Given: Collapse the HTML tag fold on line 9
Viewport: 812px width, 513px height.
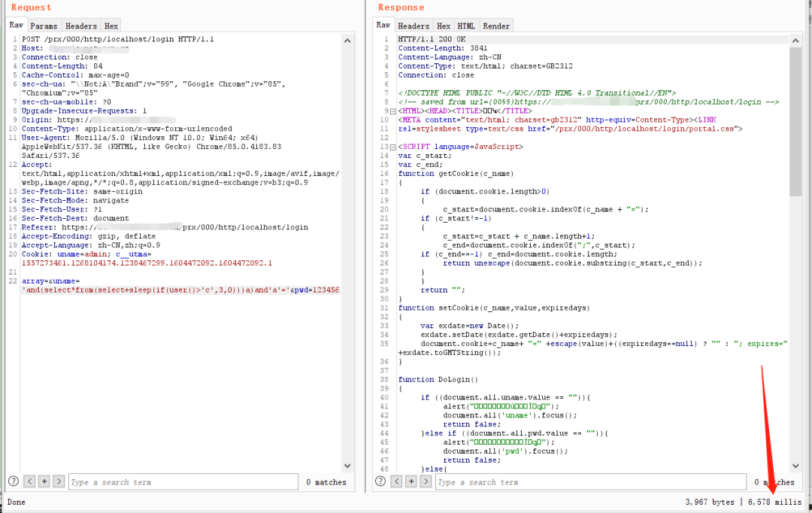Looking at the screenshot, I should [393, 111].
